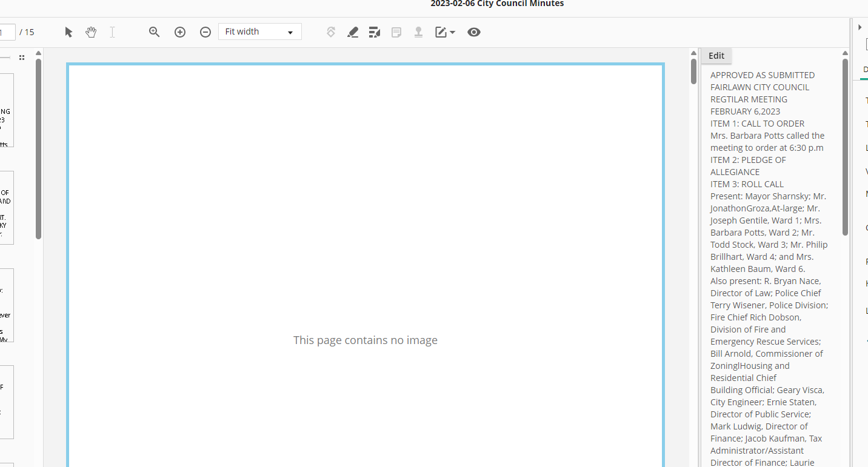Click the redact text lines tool
The image size is (868, 467).
point(375,32)
